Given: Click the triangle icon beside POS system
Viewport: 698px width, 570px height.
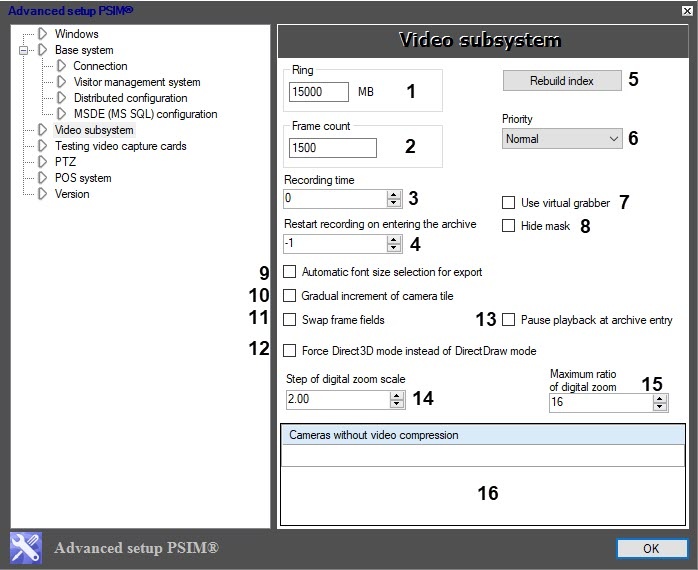Looking at the screenshot, I should tap(43, 178).
